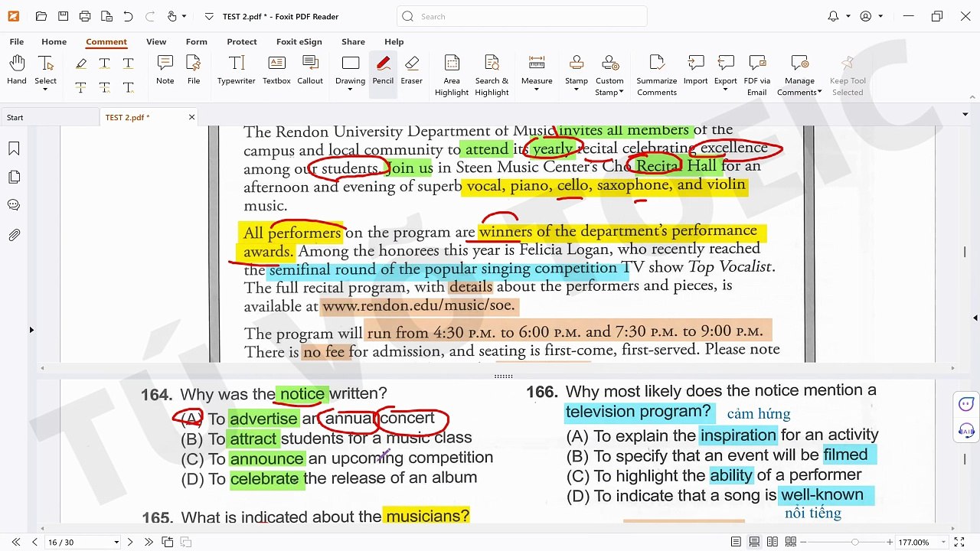Choose the Highlight marker tool
The width and height of the screenshot is (980, 551).
(81, 64)
